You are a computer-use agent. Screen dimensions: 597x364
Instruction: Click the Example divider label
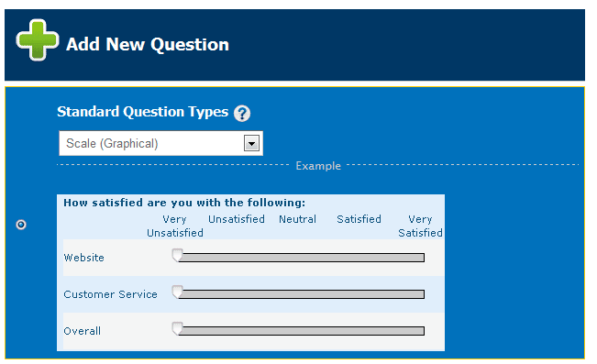click(318, 166)
